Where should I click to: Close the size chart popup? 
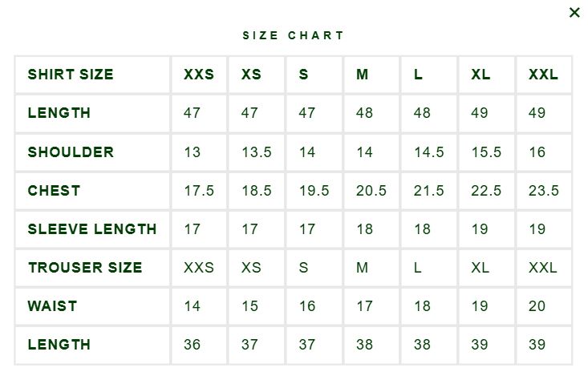tap(574, 13)
